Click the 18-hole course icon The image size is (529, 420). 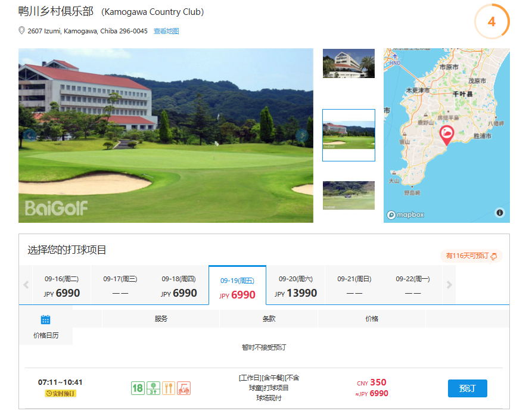click(138, 388)
